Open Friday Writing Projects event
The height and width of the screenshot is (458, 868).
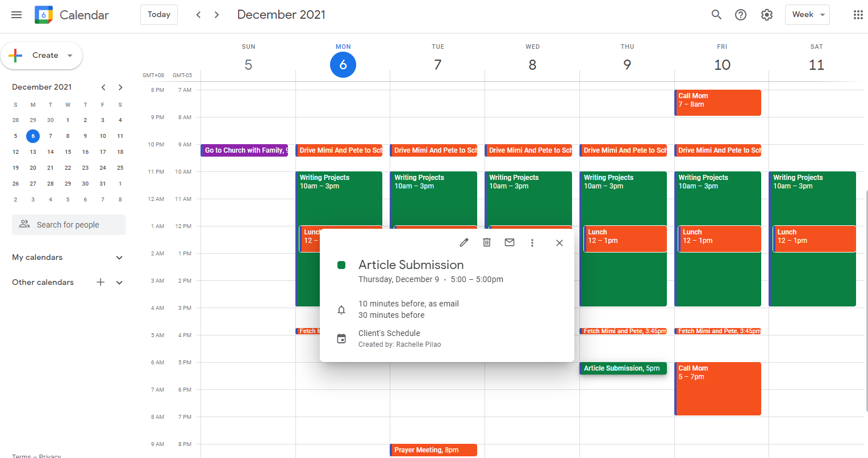coord(717,199)
